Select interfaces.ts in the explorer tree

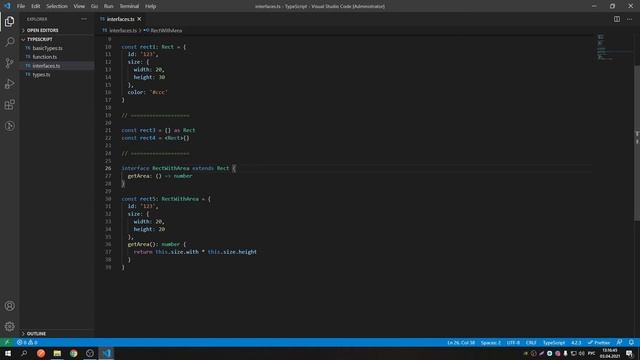pyautogui.click(x=46, y=66)
